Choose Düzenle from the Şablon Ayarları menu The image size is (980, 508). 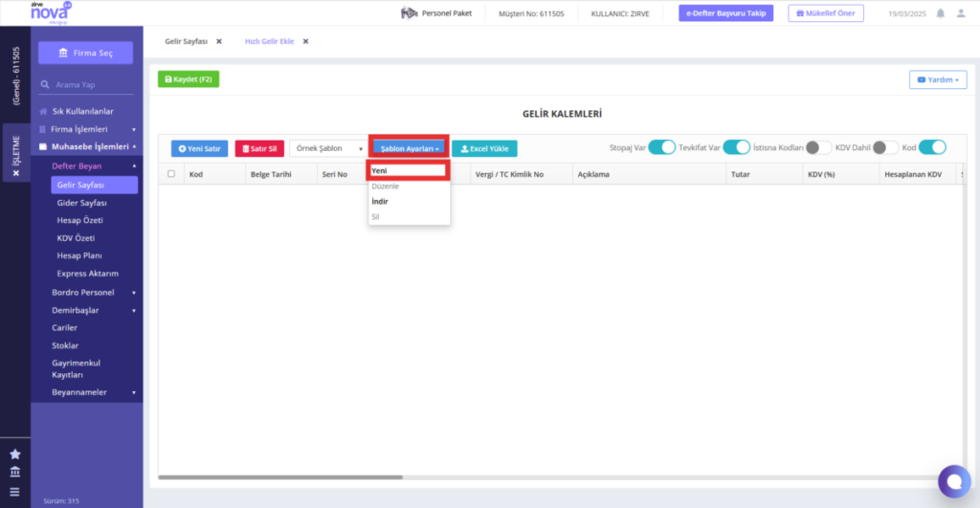[408, 187]
